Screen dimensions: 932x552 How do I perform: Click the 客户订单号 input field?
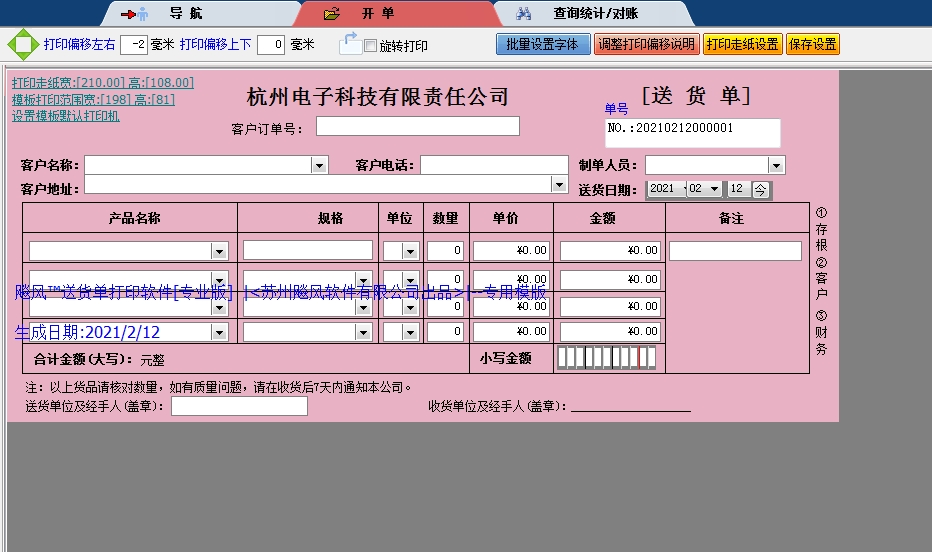[418, 126]
